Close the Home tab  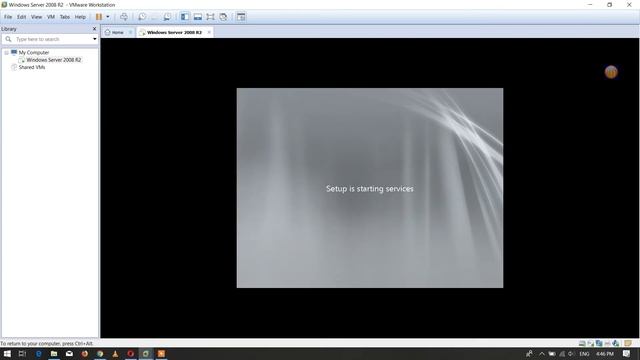tap(130, 32)
